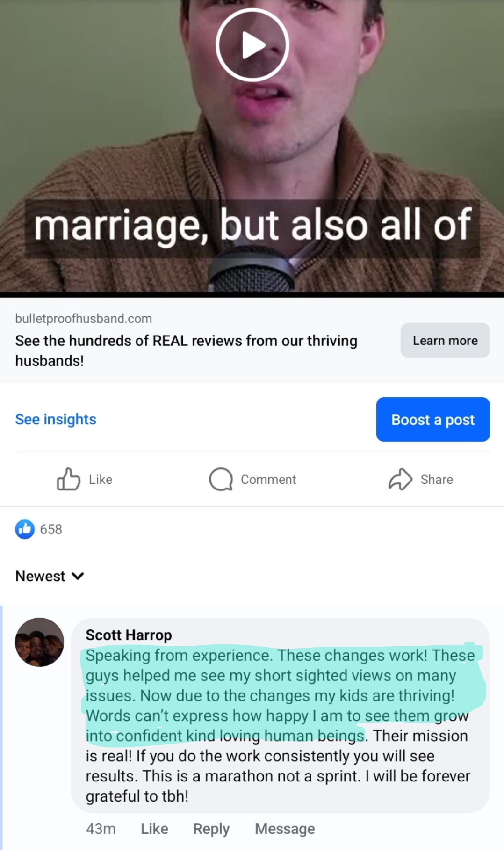The width and height of the screenshot is (504, 854).
Task: Open the blue like reaction icon beside 658
Action: (x=25, y=529)
